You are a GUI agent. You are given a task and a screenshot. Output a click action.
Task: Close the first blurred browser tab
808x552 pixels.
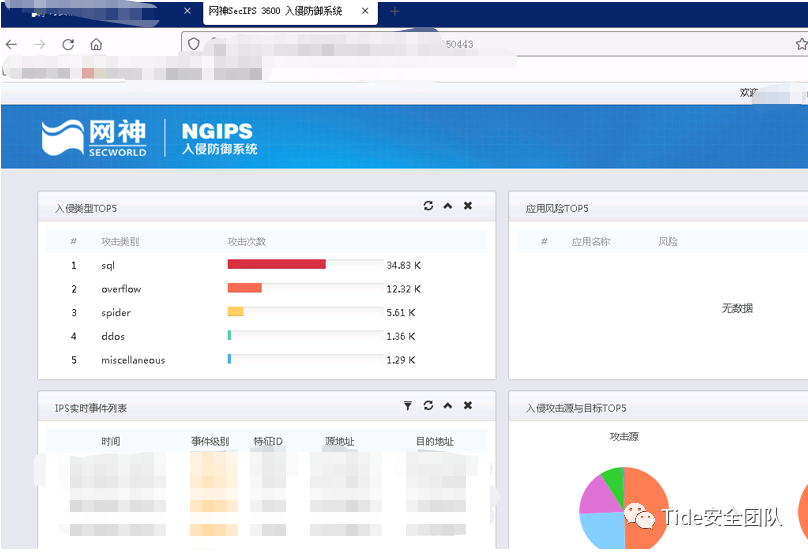coord(188,11)
